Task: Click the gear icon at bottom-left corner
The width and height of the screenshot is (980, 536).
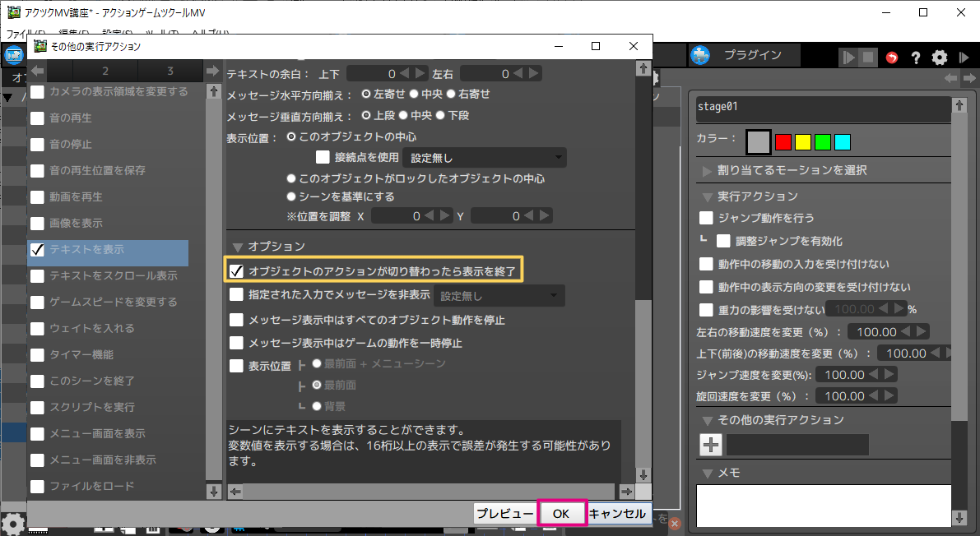Action: tap(12, 524)
